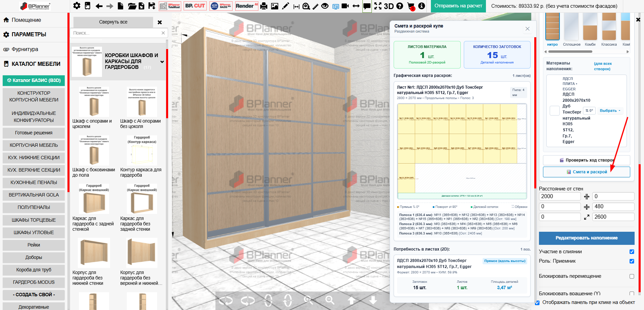Open help via the question mark icon
Image resolution: width=644 pixels, height=310 pixels.
point(399,6)
